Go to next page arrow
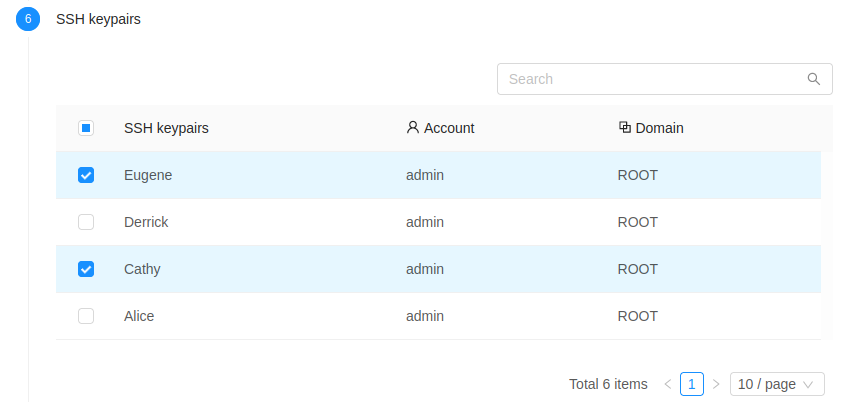Image resolution: width=850 pixels, height=407 pixels. (716, 384)
